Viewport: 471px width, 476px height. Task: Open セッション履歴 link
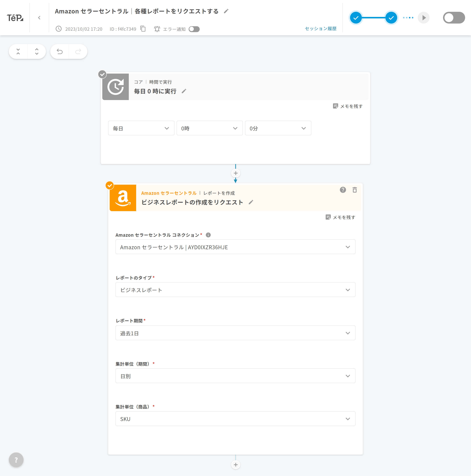click(x=320, y=29)
